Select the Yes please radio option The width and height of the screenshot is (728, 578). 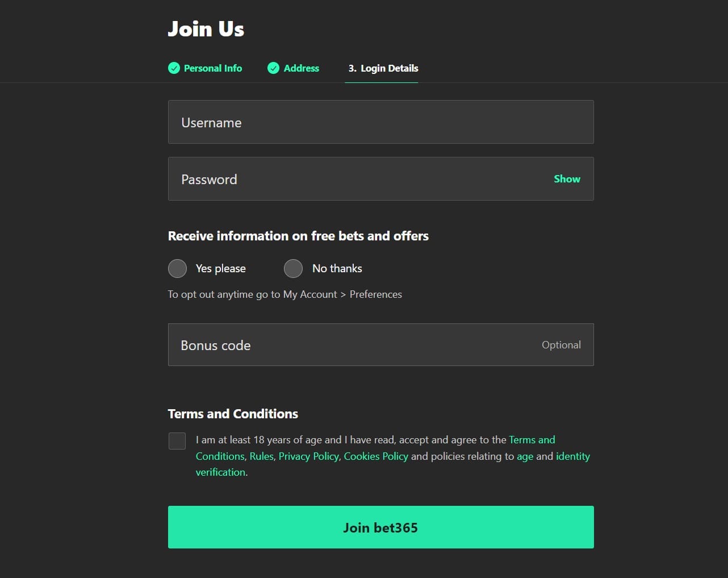(x=177, y=268)
